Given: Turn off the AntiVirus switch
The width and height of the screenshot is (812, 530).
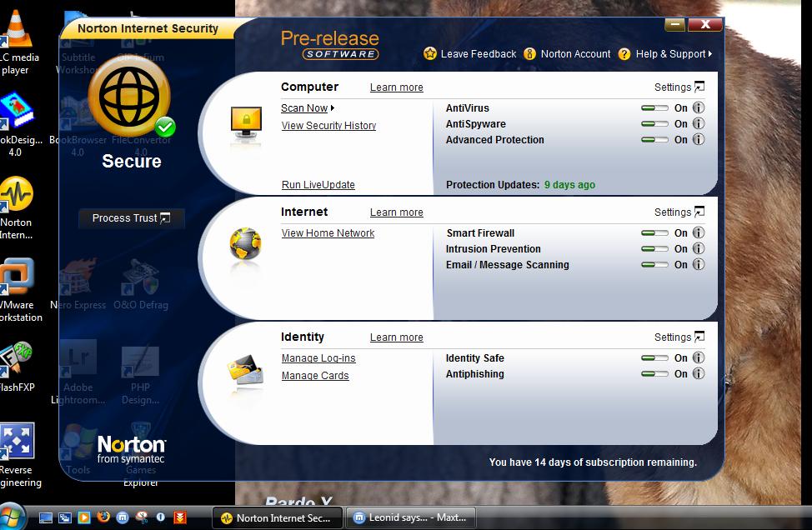Looking at the screenshot, I should point(654,108).
